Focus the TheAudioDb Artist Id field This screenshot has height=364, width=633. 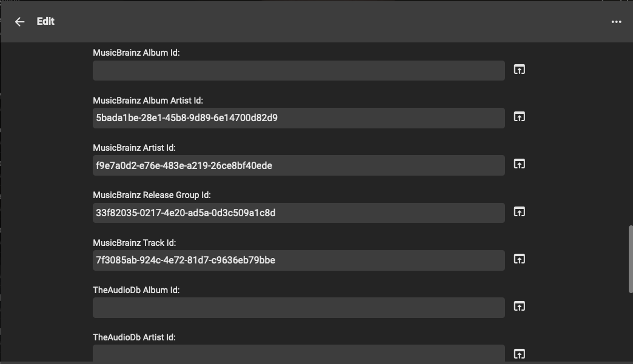point(298,354)
